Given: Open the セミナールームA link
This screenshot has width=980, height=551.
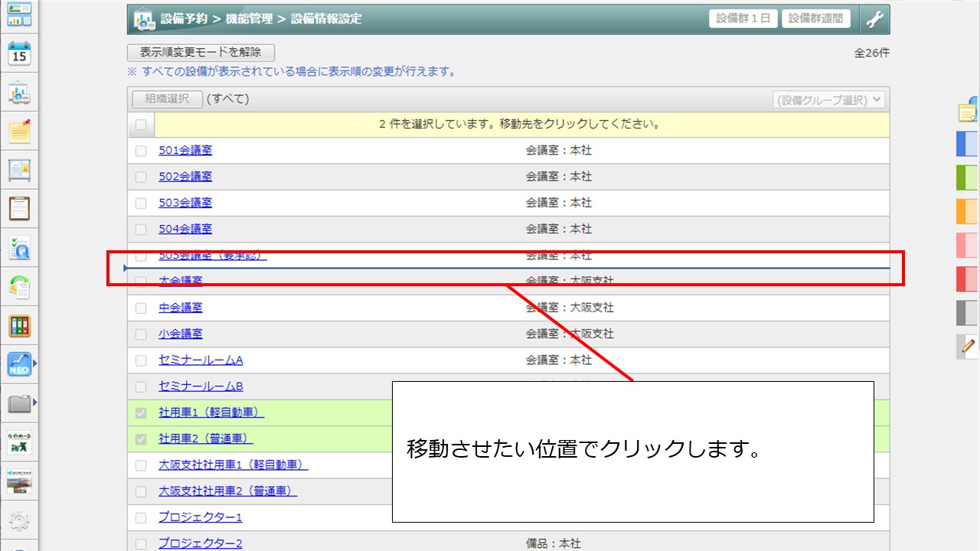Looking at the screenshot, I should 201,360.
